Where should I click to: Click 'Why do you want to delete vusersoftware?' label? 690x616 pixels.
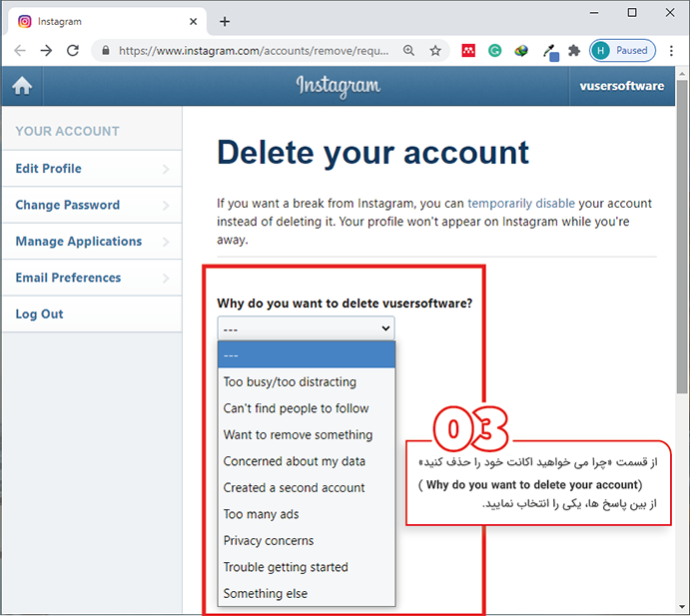click(x=345, y=304)
